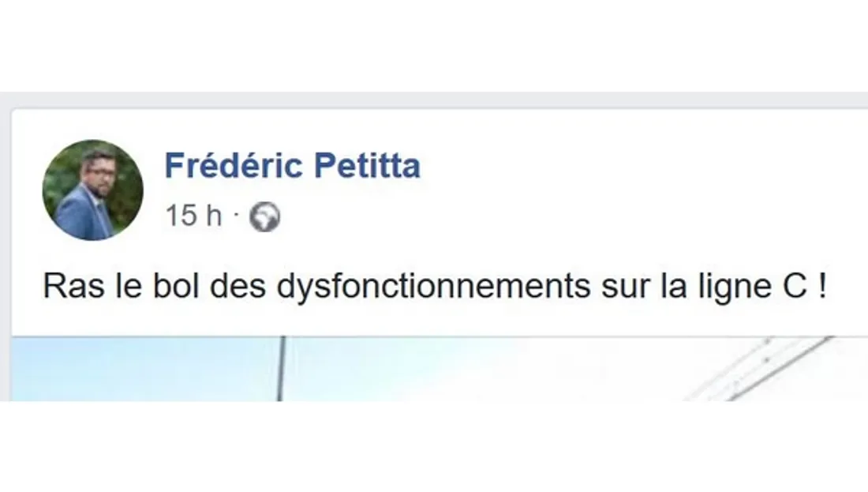Open Frédéric Petitta's round profile picture
Screen dimensions: 868x492
(x=92, y=190)
